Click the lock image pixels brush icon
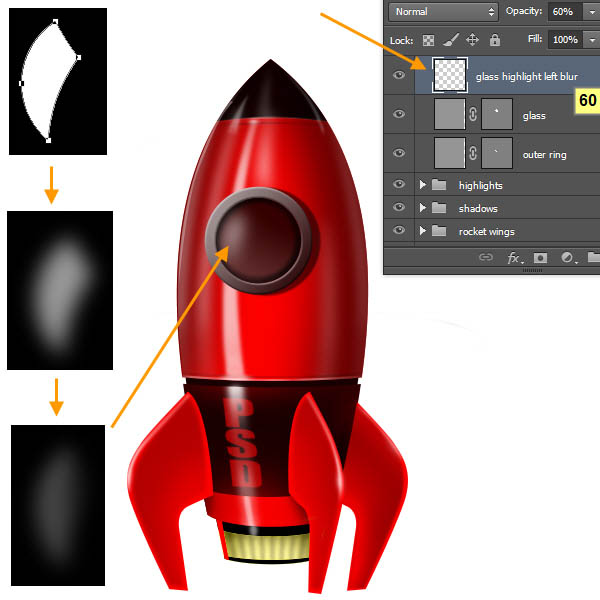 click(450, 40)
